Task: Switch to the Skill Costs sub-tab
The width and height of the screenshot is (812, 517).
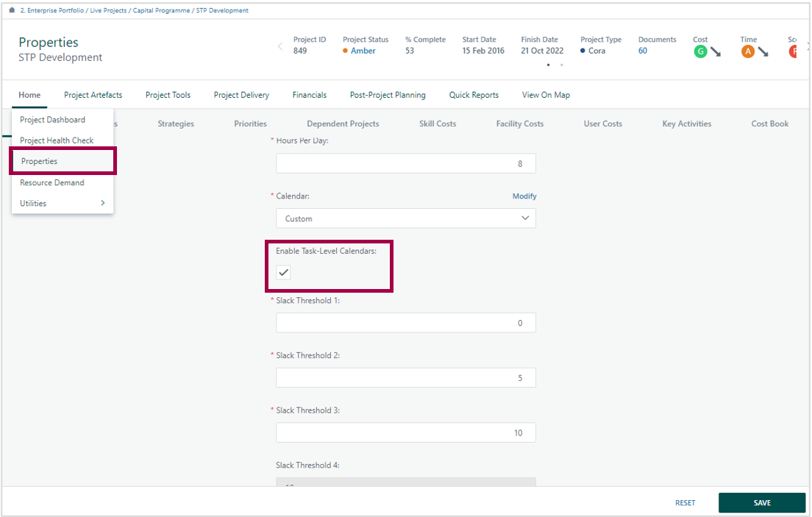Action: 438,124
